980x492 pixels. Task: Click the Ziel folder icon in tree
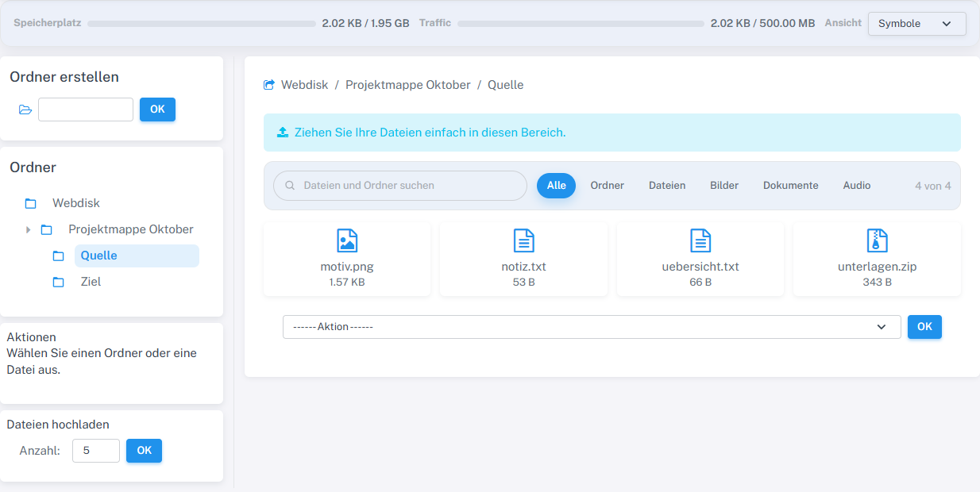point(58,282)
